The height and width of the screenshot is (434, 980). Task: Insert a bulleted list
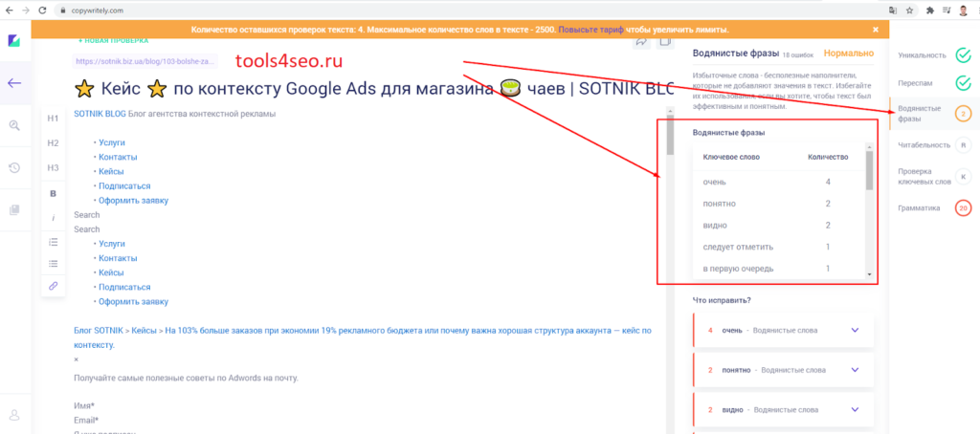[x=54, y=264]
